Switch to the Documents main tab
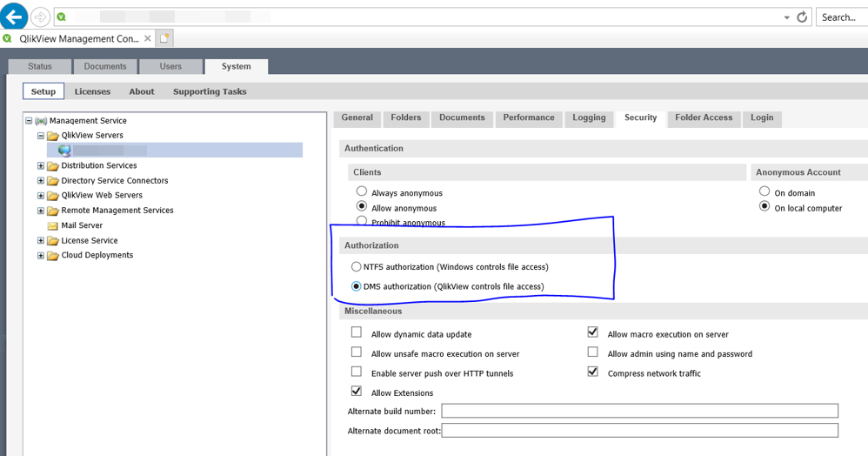Viewport: 868px width, 456px height. pyautogui.click(x=105, y=66)
